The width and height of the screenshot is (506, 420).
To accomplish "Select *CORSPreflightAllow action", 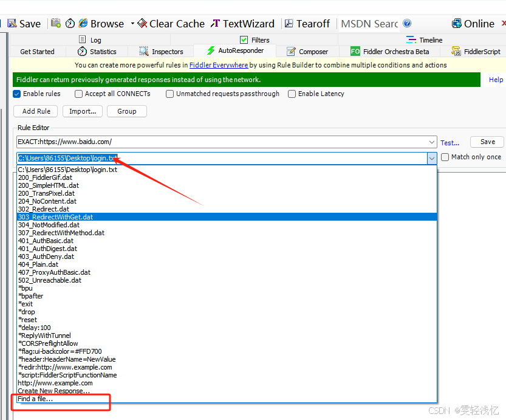I will click(x=227, y=343).
